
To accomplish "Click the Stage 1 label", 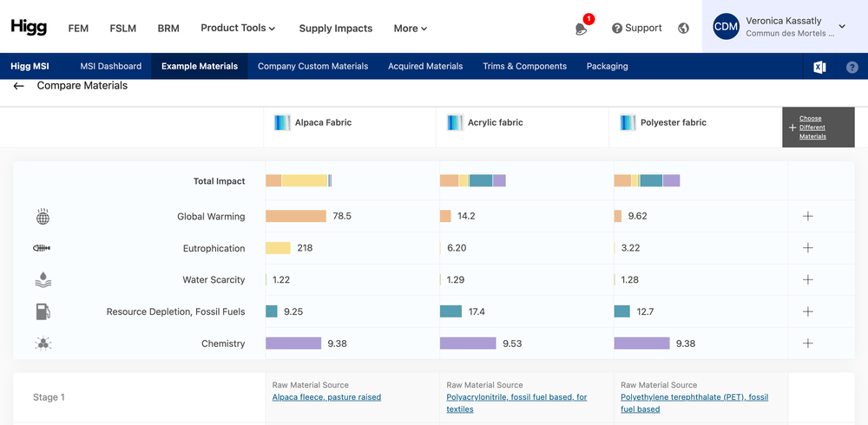I will [x=49, y=397].
